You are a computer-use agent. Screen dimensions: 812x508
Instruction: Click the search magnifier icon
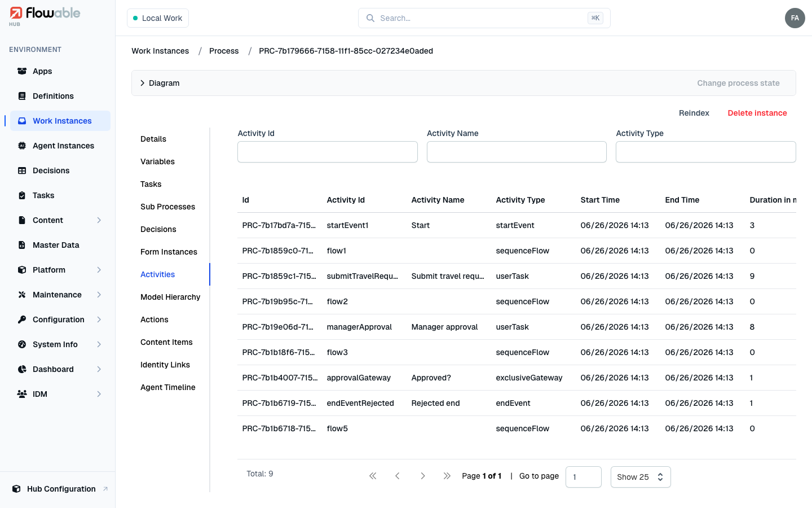[x=370, y=18]
